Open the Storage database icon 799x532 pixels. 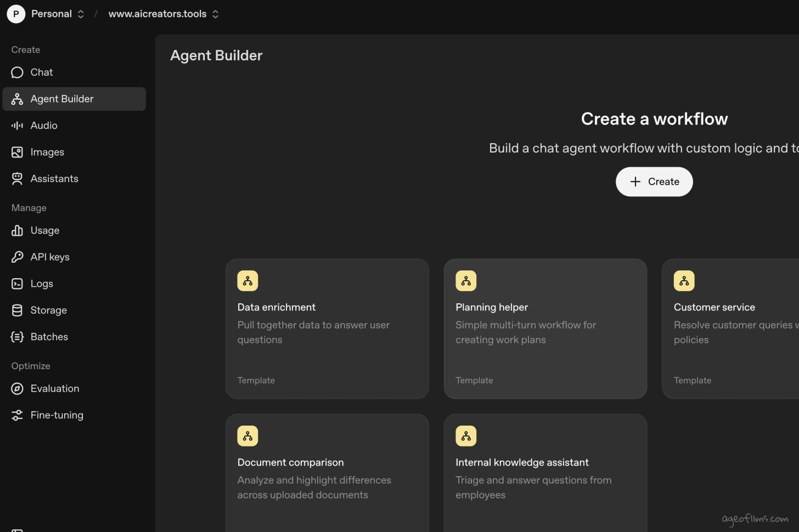coord(17,310)
